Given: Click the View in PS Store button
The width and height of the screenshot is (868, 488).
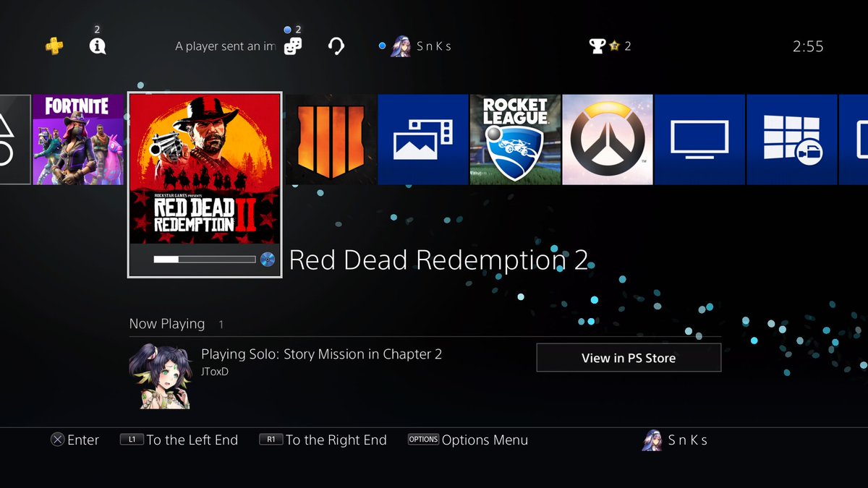Looking at the screenshot, I should pos(629,358).
